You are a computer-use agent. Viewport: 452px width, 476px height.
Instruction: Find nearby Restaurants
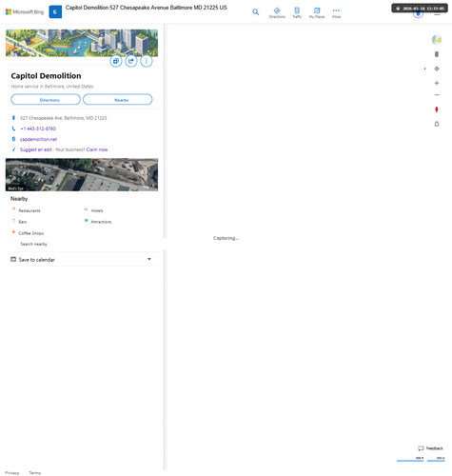click(x=29, y=210)
